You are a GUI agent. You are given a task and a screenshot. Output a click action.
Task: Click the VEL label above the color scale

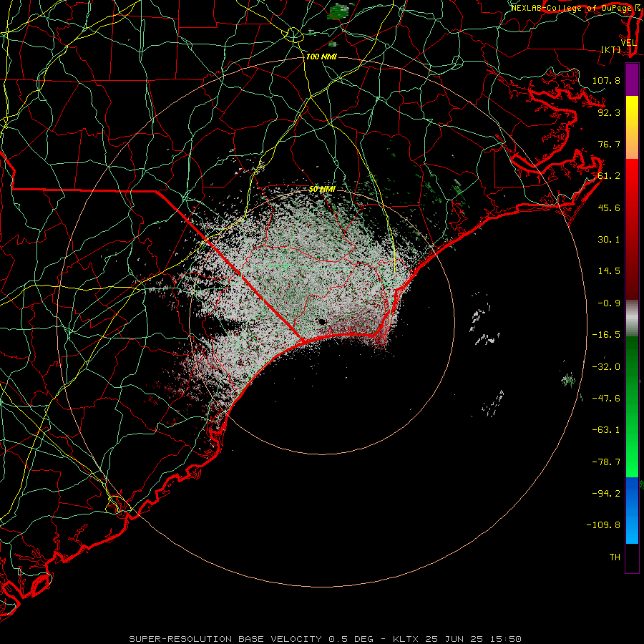pos(629,43)
